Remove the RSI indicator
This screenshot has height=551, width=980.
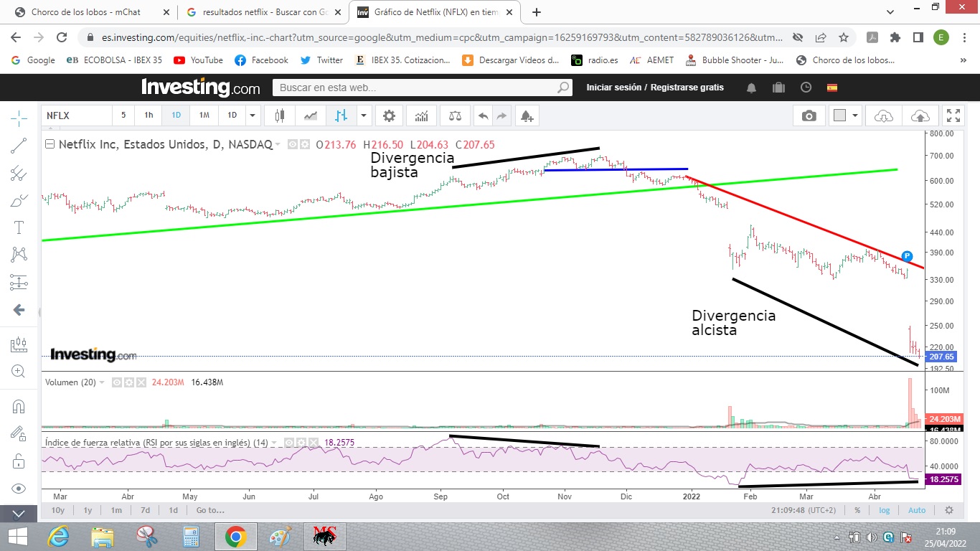[315, 443]
